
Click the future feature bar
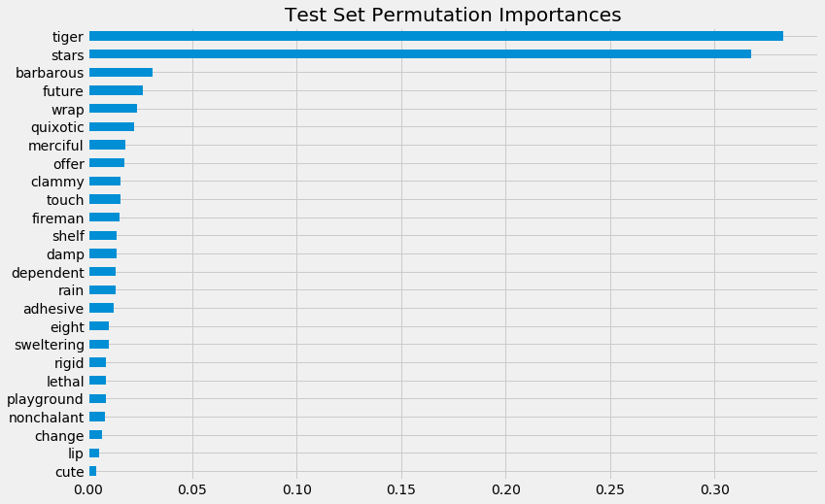coord(116,90)
